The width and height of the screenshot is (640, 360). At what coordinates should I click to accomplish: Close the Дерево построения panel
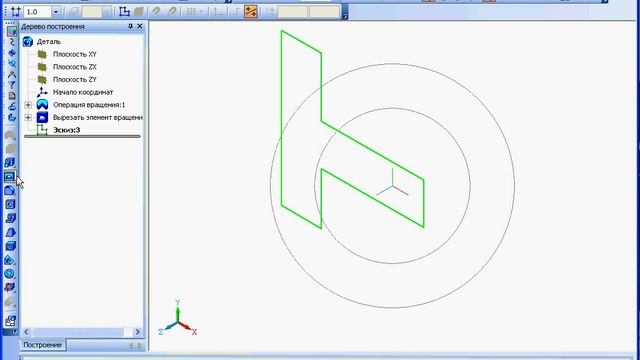140,26
